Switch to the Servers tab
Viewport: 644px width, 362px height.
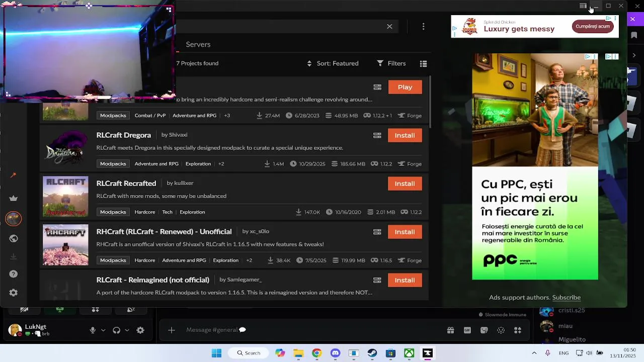198,44
